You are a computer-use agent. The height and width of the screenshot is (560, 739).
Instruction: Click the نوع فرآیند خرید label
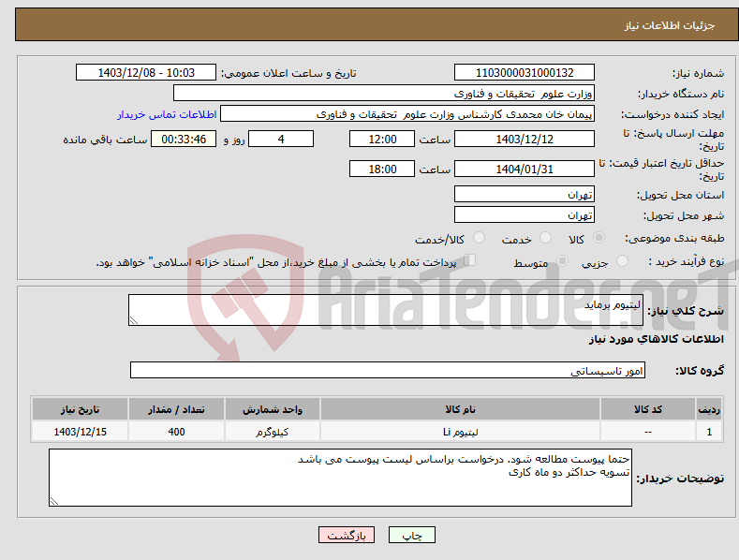click(x=686, y=261)
